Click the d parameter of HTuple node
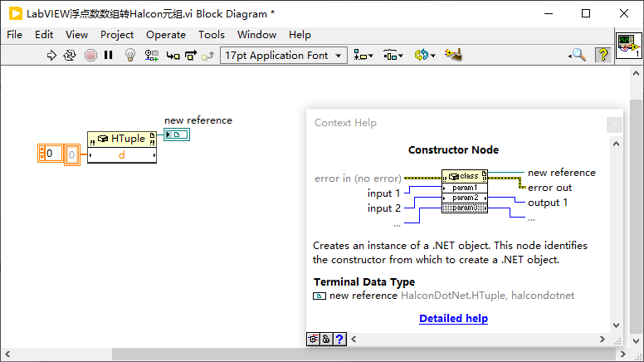The height and width of the screenshot is (362, 644). [122, 155]
